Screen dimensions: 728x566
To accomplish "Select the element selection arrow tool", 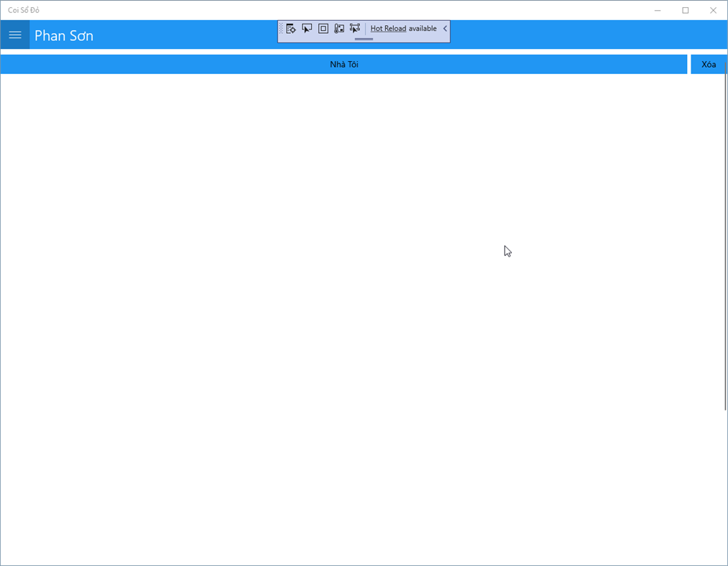I will click(308, 29).
